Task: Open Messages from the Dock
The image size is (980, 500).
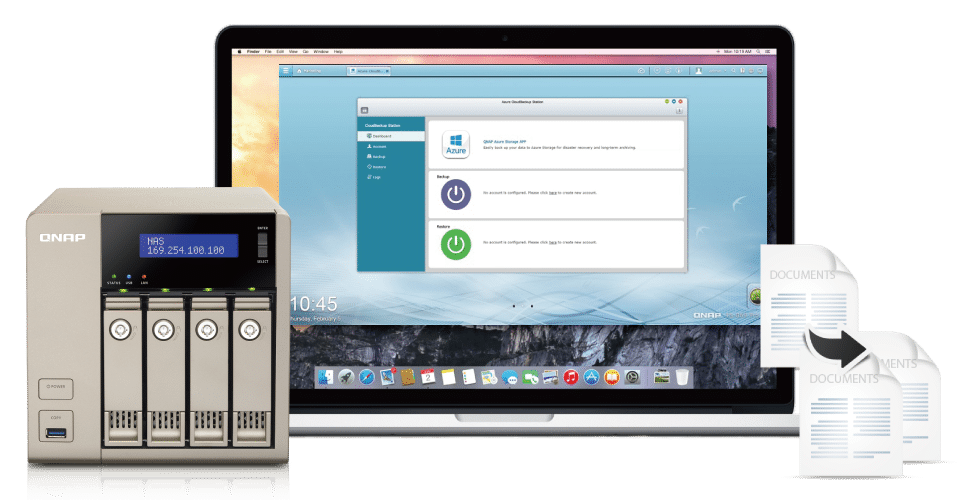Action: tap(510, 377)
